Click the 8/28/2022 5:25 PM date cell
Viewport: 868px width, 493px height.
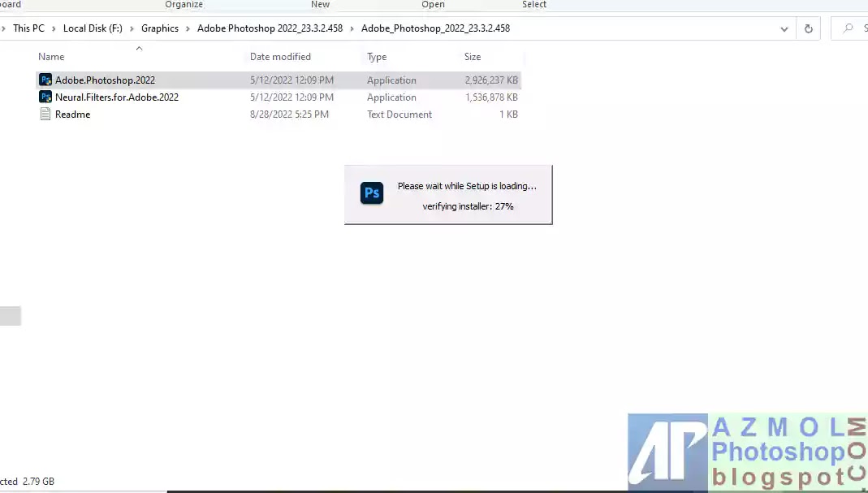(x=289, y=114)
